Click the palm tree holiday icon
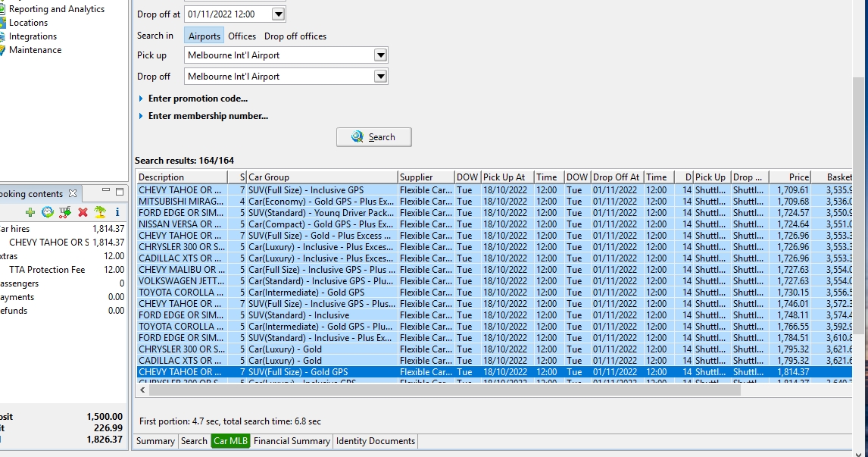This screenshot has height=457, width=868. click(100, 212)
